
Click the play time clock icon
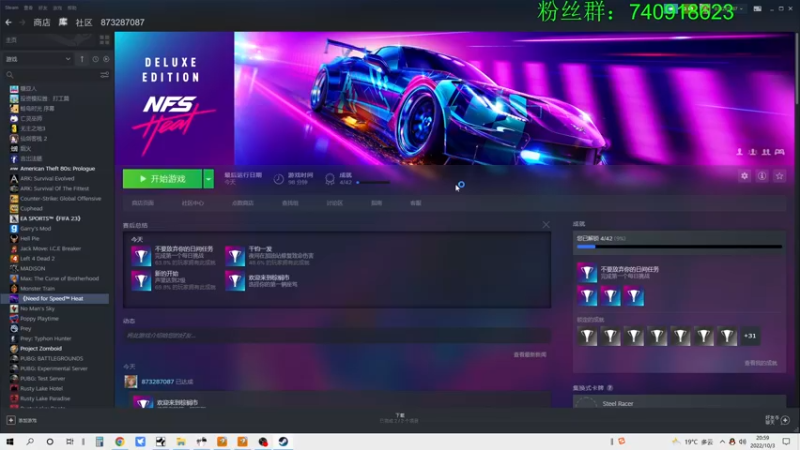click(279, 179)
